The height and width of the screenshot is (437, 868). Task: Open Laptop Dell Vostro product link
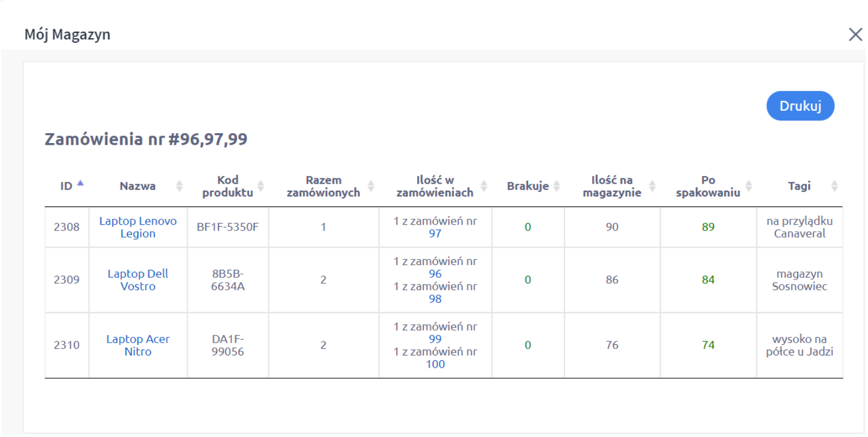tap(138, 280)
